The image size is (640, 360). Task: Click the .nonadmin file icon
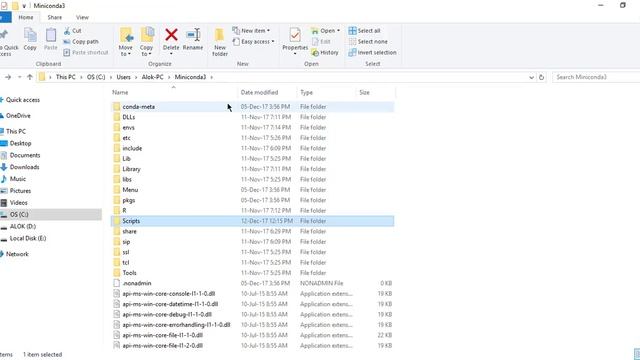coord(117,283)
